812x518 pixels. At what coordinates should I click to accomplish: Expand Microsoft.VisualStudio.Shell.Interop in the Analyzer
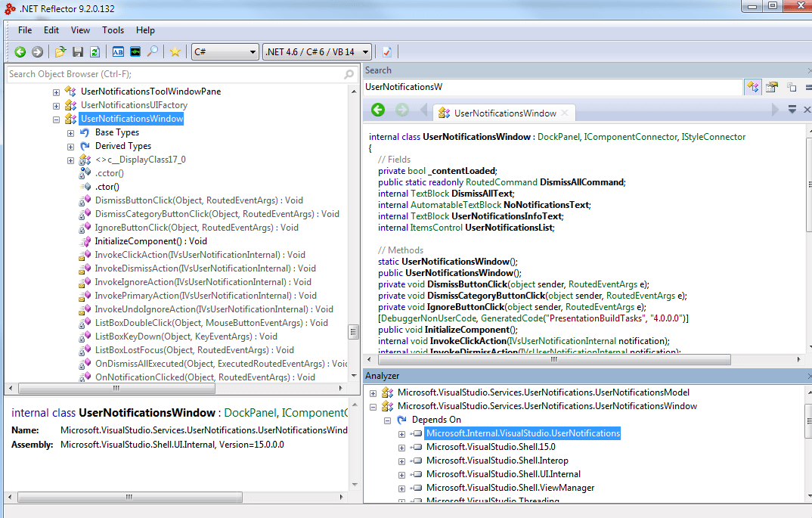402,461
